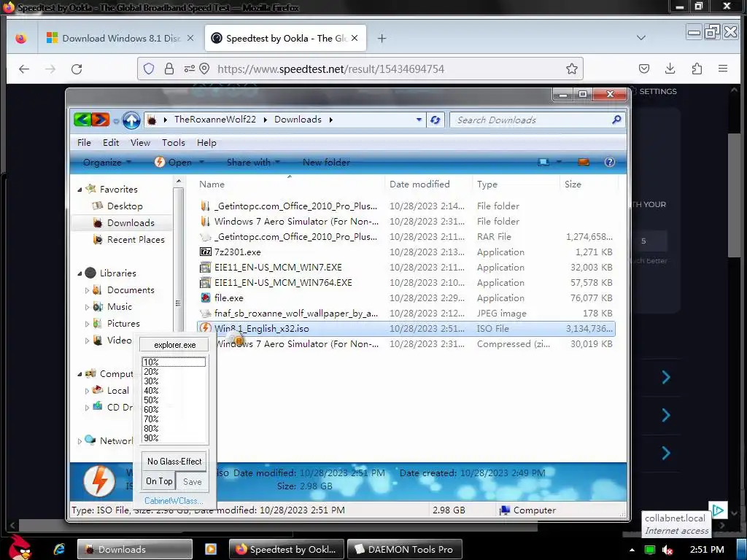The image size is (747, 560).
Task: Collapse the Libraries tree group
Action: point(80,273)
